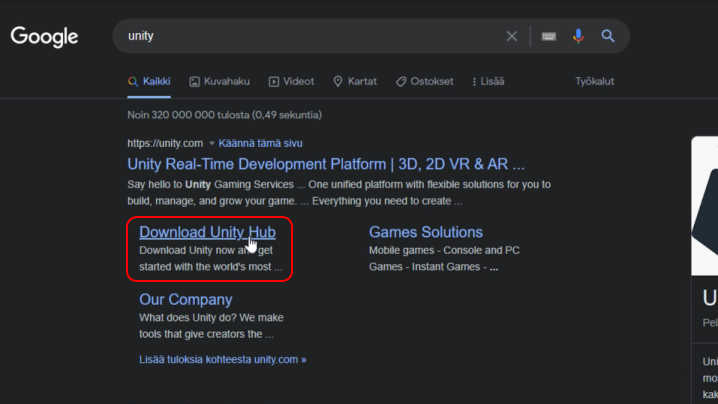
Task: Open the Kartat tab
Action: point(355,82)
